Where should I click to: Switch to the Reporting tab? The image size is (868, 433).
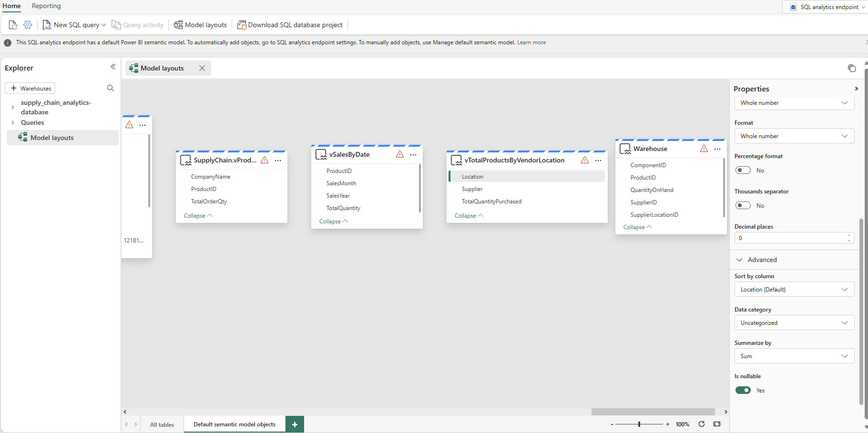[x=46, y=6]
